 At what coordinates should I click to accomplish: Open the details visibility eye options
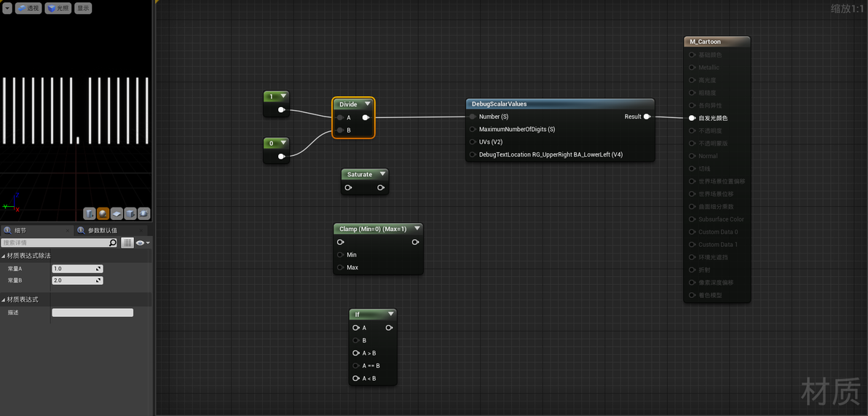point(143,243)
